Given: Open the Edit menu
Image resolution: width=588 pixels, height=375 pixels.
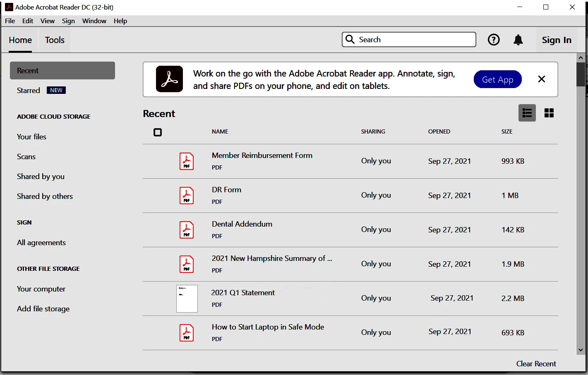Looking at the screenshot, I should 28,21.
